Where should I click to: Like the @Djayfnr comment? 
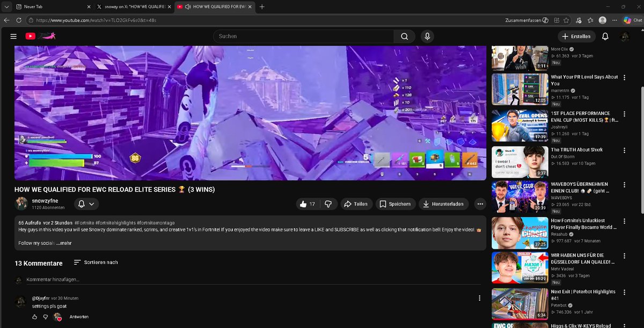click(35, 317)
